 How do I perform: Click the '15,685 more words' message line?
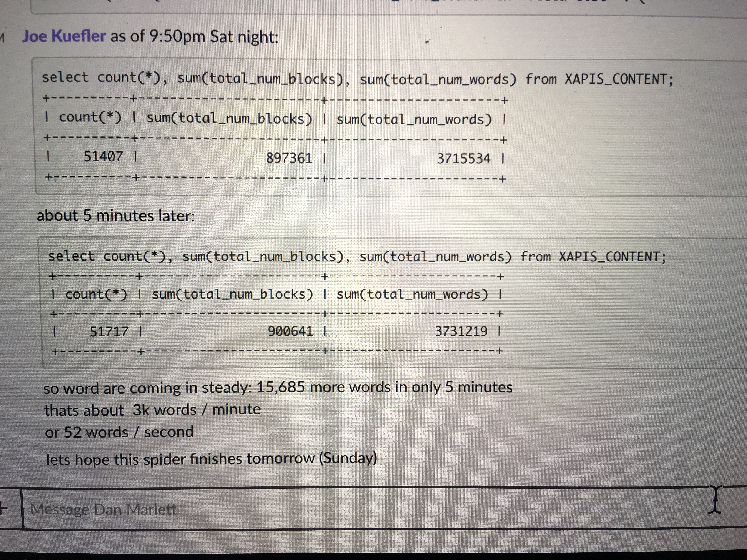[x=278, y=387]
